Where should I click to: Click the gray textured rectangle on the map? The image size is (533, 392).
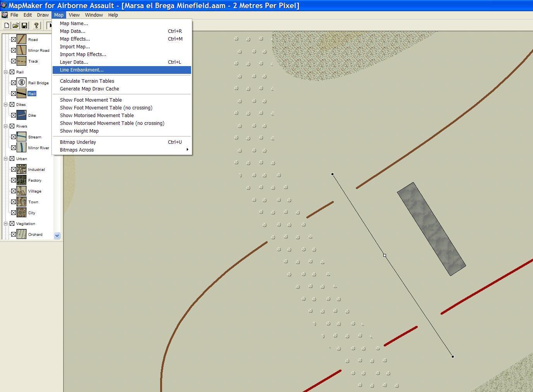tap(431, 229)
